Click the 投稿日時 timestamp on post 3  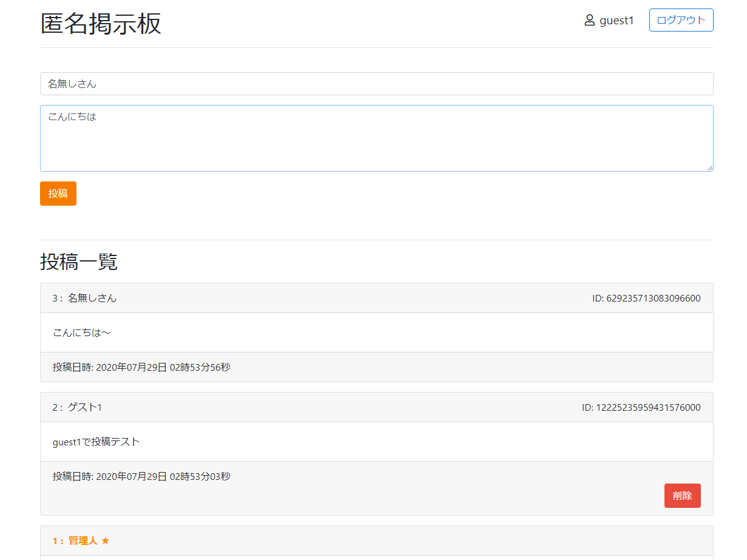click(141, 367)
